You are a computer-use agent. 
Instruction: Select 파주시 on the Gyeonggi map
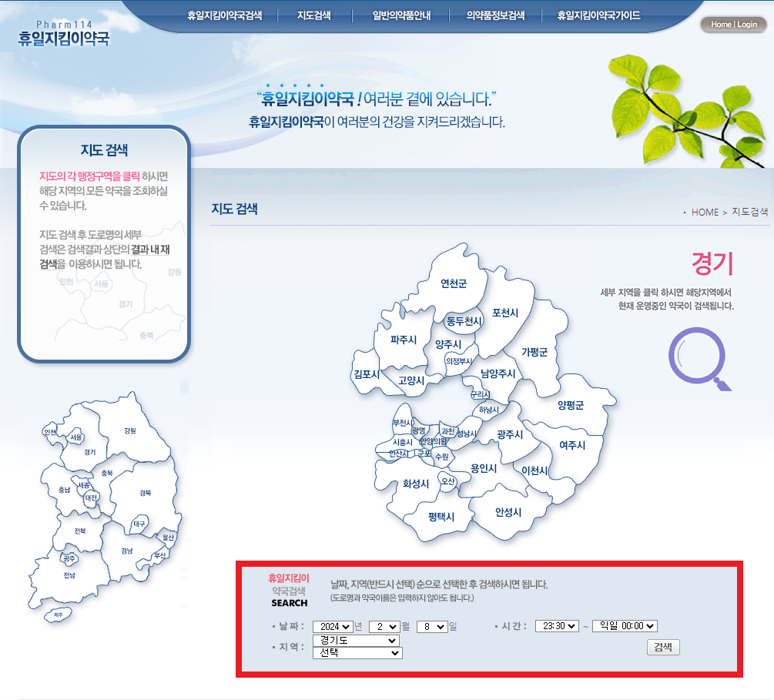pyautogui.click(x=404, y=340)
